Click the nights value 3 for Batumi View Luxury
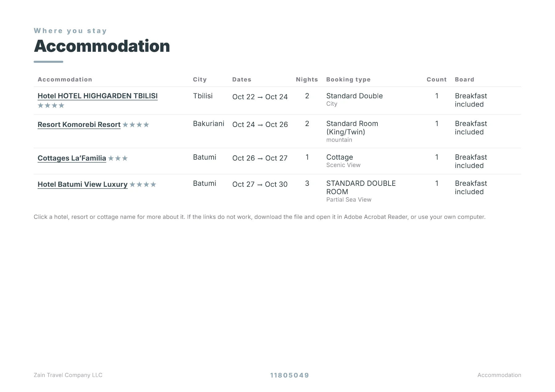Viewport: 555px width, 392px height. 307,183
